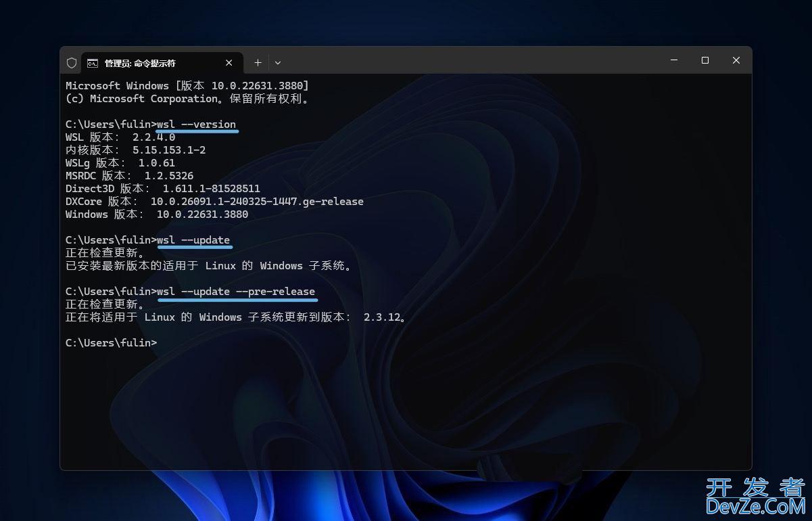Viewport: 812px width, 521px height.
Task: Minimize the terminal window
Action: tap(674, 60)
